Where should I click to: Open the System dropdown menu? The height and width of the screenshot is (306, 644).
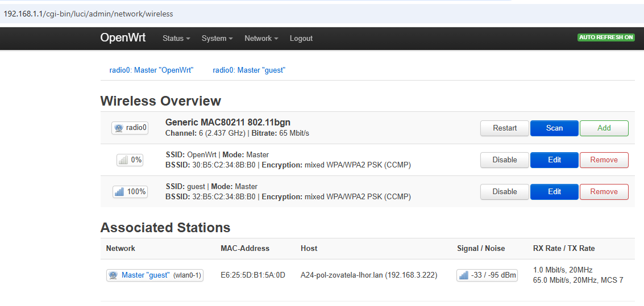pyautogui.click(x=217, y=38)
